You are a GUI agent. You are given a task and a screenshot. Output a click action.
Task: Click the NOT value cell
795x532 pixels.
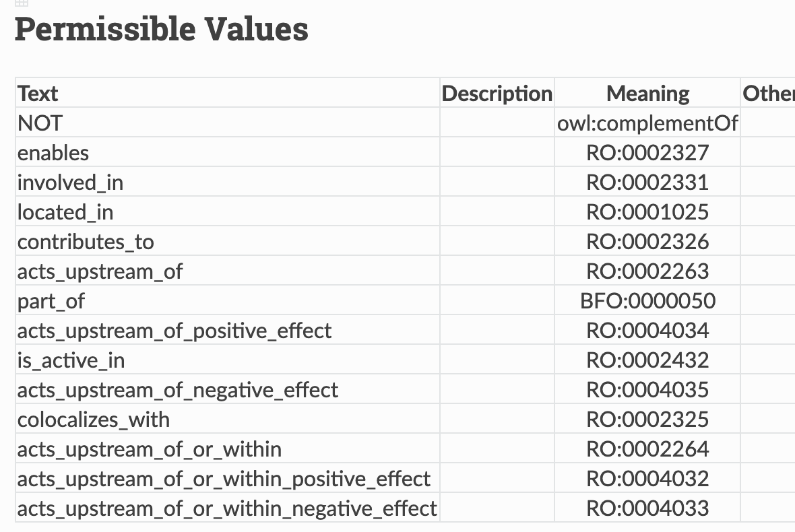(x=40, y=123)
